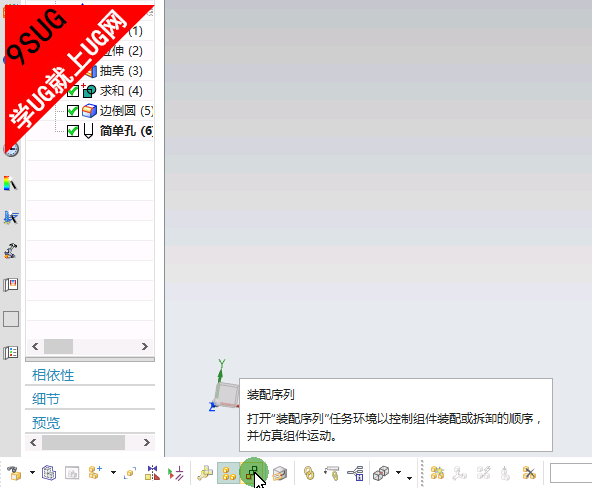Uncheck the 求和 (4) feature checkbox
The width and height of the screenshot is (592, 488).
click(x=73, y=91)
